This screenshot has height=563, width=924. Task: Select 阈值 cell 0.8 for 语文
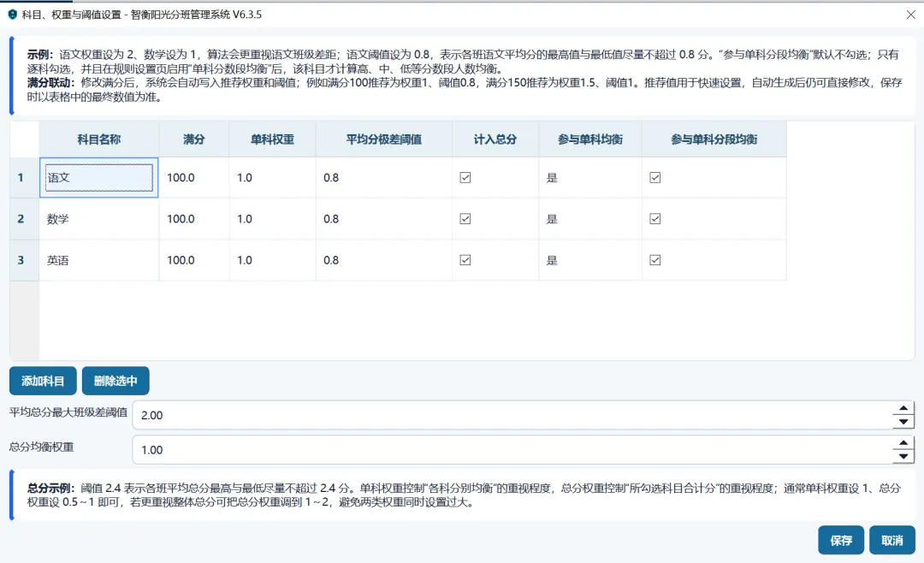(383, 177)
